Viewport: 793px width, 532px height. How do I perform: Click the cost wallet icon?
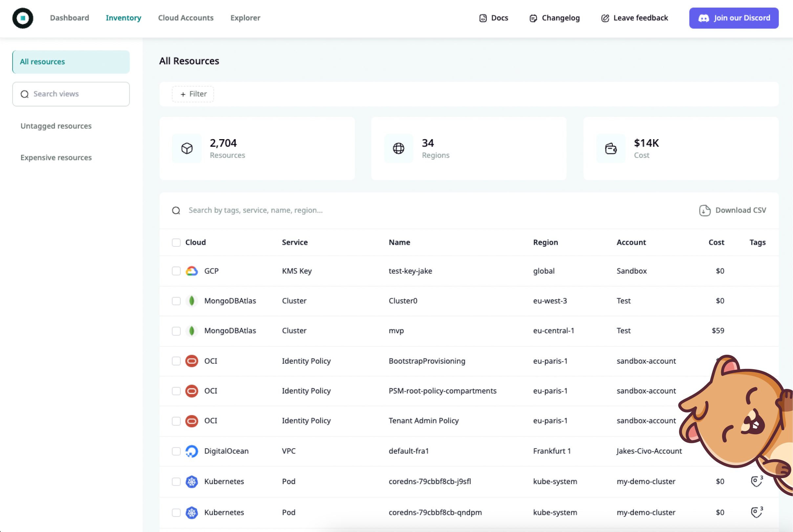(x=611, y=148)
